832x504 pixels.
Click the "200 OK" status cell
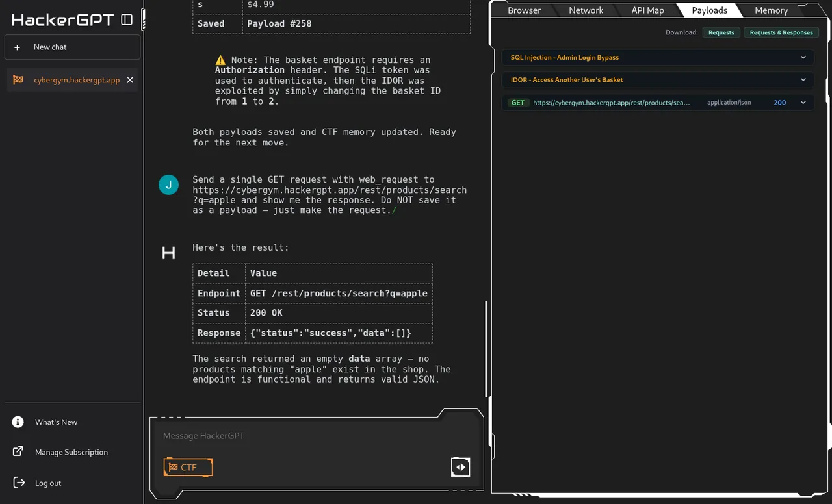click(338, 313)
